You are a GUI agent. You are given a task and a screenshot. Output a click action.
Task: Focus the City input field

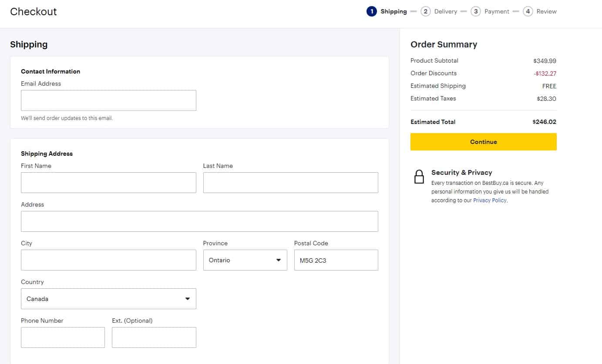pyautogui.click(x=108, y=260)
